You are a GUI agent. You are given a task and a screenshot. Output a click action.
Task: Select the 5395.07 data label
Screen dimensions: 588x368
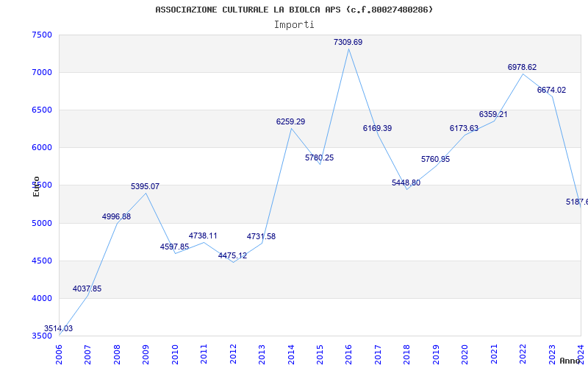145,186
